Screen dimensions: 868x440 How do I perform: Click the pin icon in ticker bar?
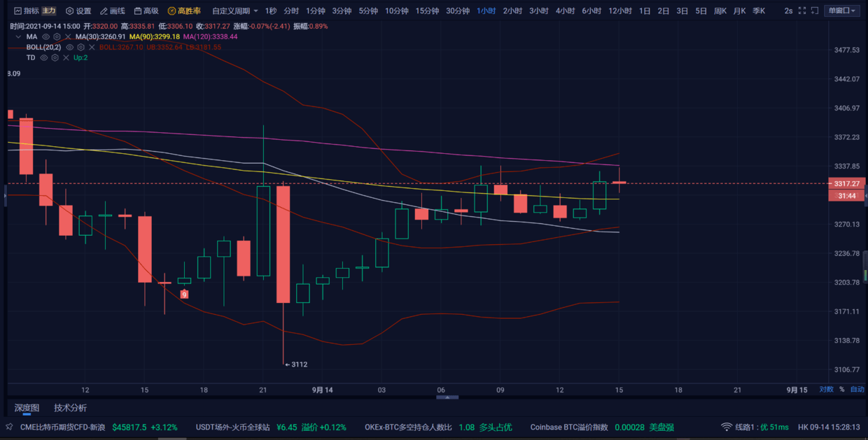point(9,427)
